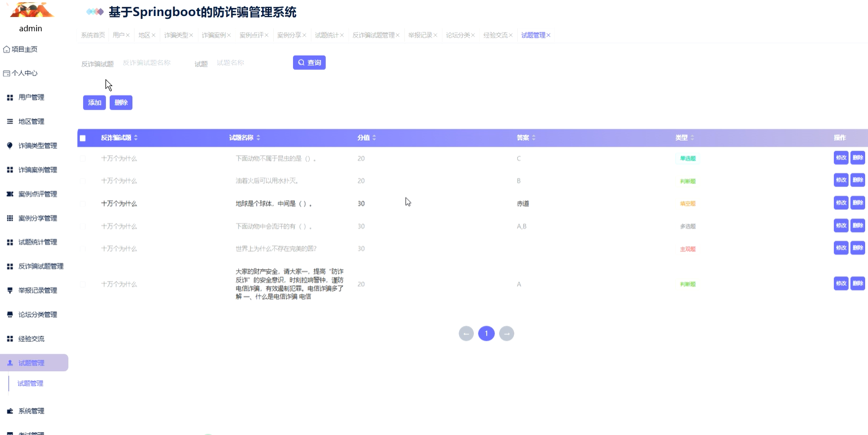Click the admin avatar logo at top left

[x=31, y=9]
